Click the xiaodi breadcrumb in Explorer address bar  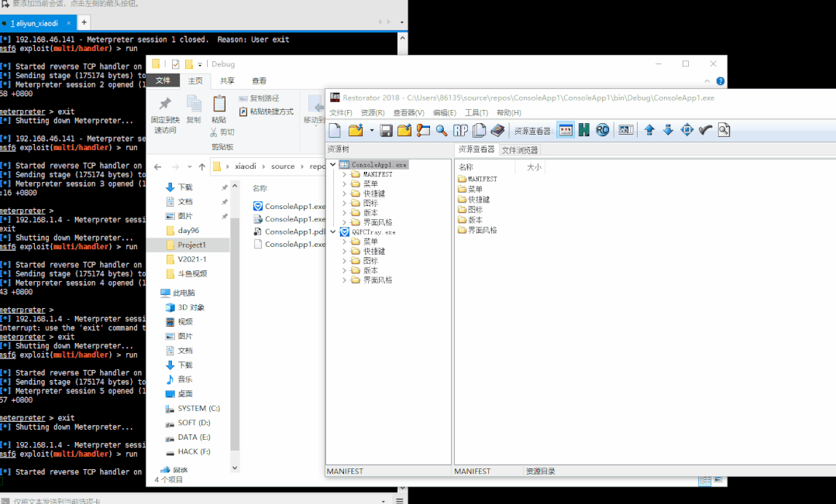pyautogui.click(x=246, y=166)
